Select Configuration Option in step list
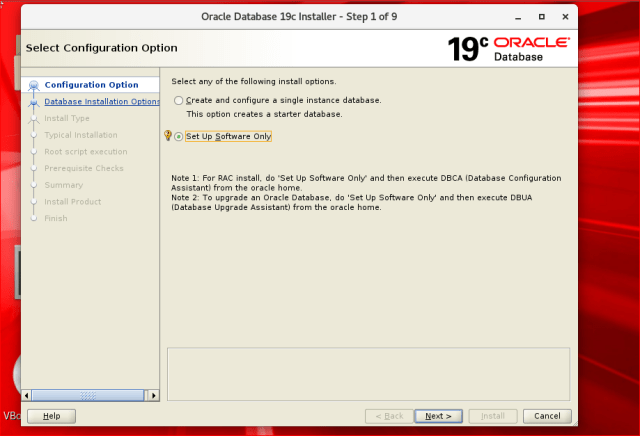 pyautogui.click(x=91, y=85)
